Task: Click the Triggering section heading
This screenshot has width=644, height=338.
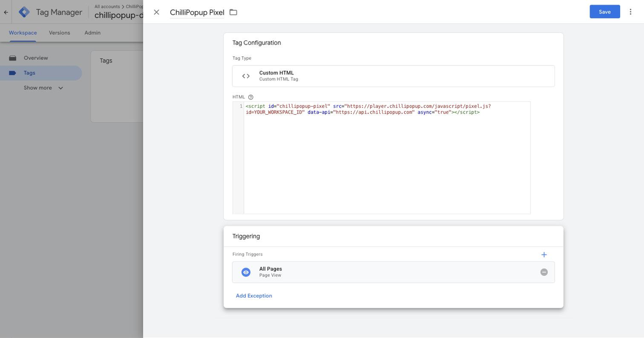Action: click(x=246, y=237)
